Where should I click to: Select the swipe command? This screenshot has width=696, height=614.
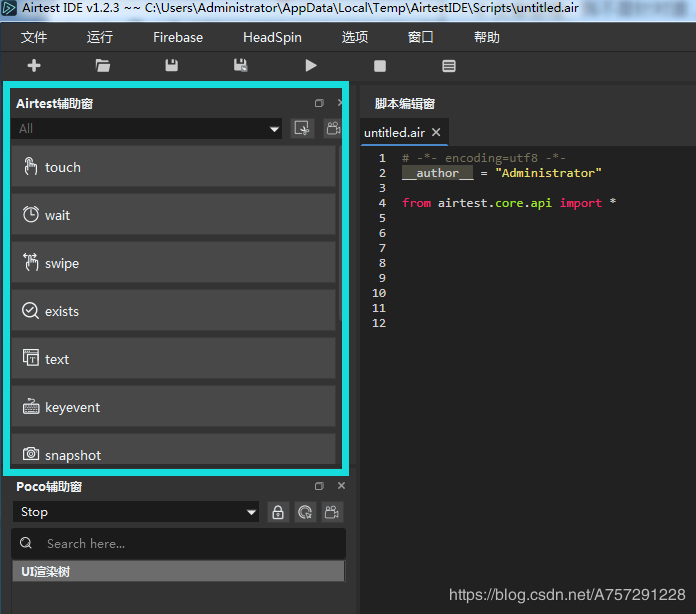[x=173, y=263]
